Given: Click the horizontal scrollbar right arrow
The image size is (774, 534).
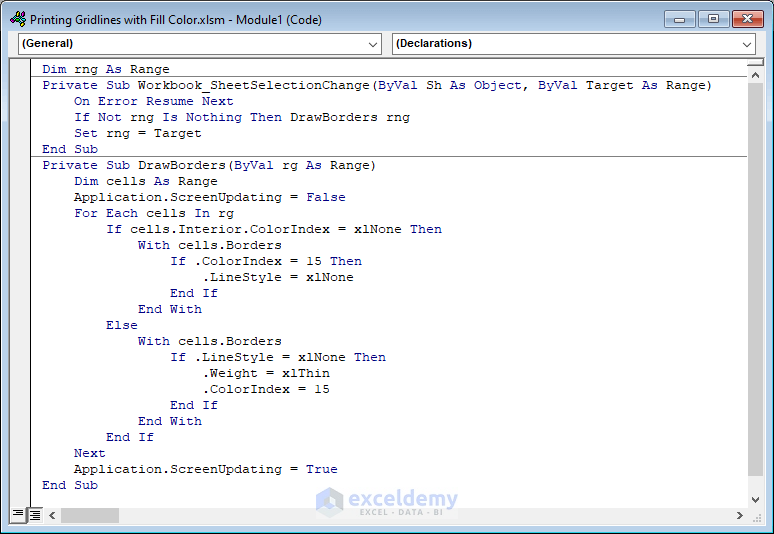Looking at the screenshot, I should (739, 515).
